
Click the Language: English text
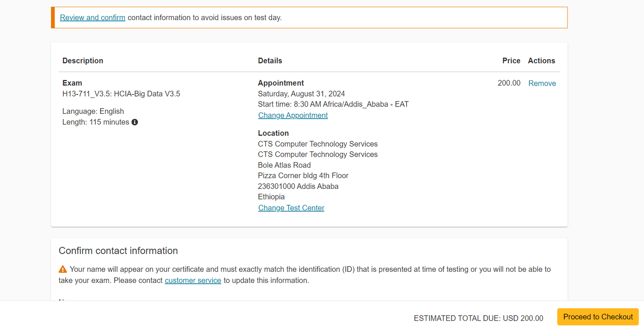click(x=93, y=111)
